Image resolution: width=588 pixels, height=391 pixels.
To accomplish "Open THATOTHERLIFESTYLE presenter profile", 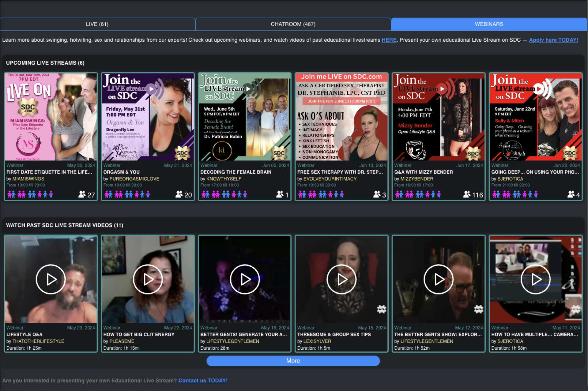I will 38,341.
